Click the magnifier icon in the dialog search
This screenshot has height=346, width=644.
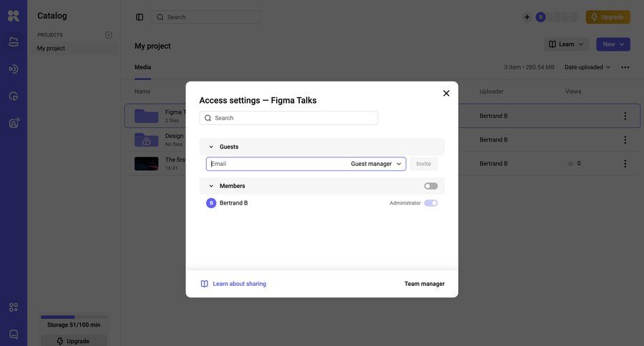208,118
